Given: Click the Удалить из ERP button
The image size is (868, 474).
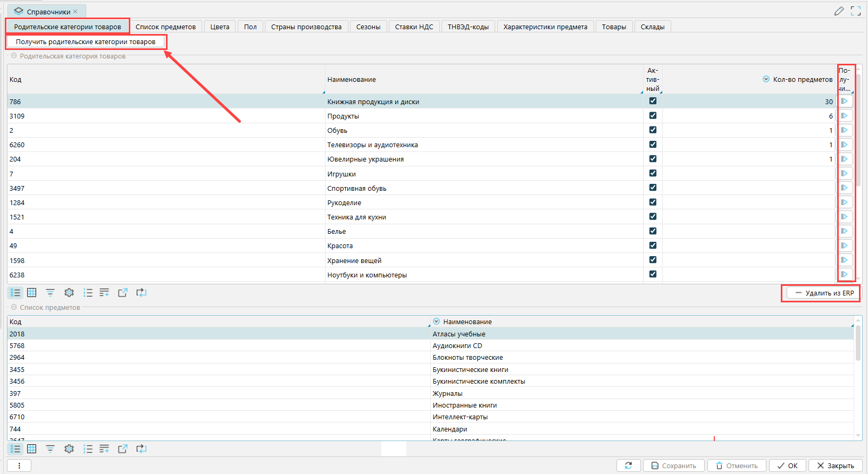Looking at the screenshot, I should tap(823, 293).
